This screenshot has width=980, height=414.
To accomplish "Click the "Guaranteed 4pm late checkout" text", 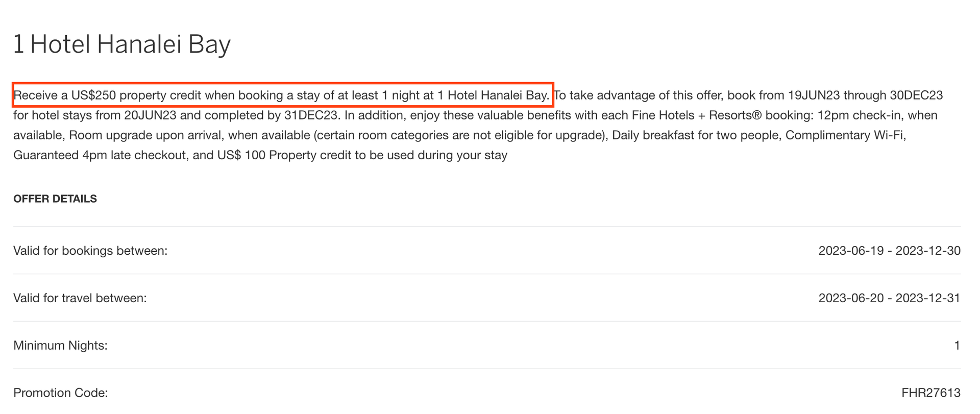I will click(x=100, y=155).
